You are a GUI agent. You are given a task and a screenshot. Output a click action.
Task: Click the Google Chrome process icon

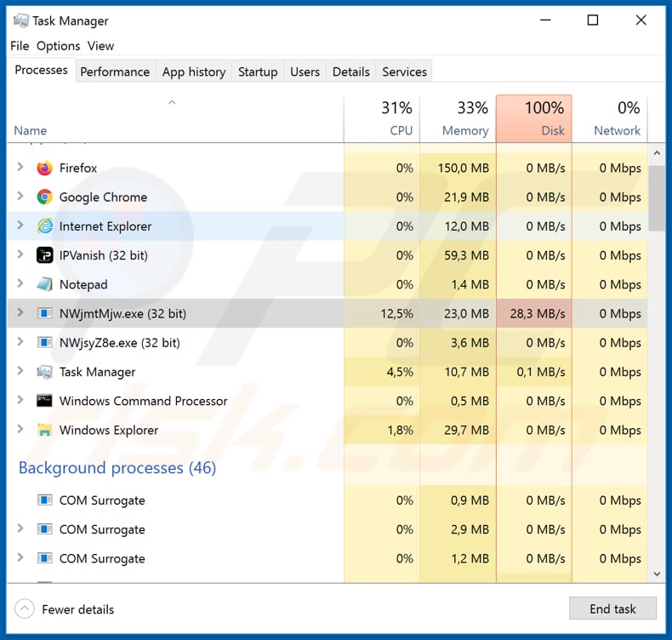pyautogui.click(x=44, y=197)
